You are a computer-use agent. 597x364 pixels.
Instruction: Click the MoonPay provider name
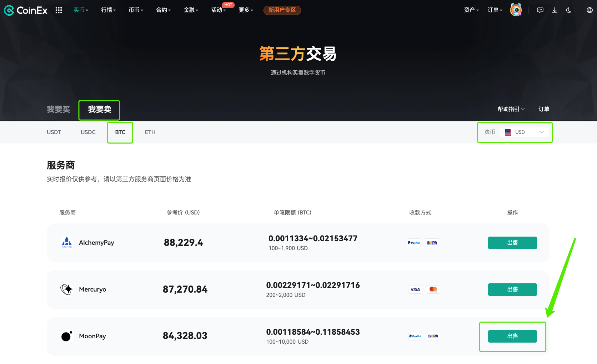pos(92,336)
